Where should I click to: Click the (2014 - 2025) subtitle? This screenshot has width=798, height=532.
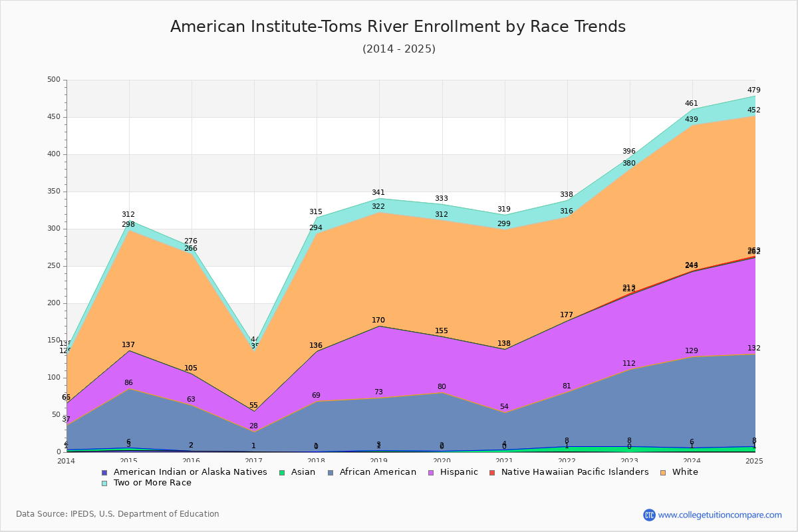coord(399,49)
